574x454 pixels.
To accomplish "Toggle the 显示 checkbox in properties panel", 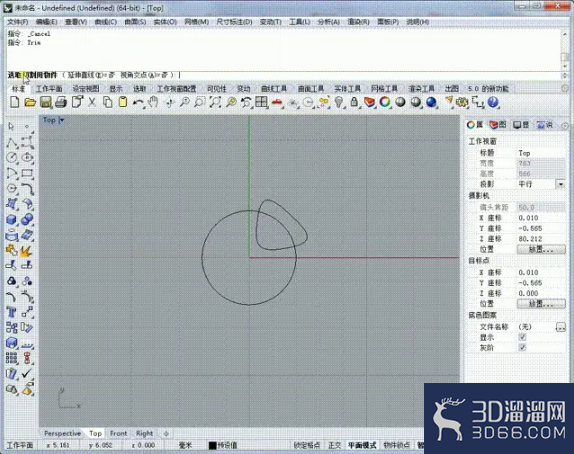I will tap(522, 337).
